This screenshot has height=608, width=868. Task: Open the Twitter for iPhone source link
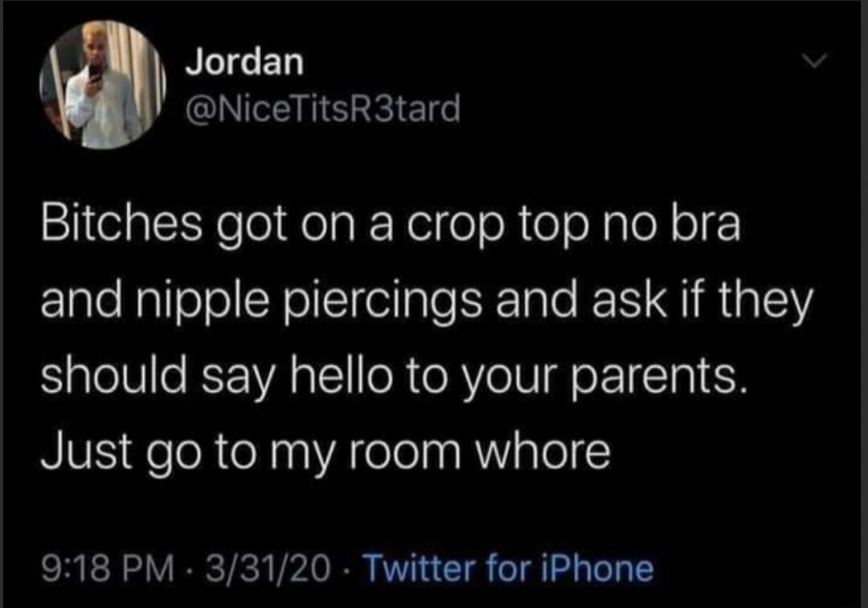tap(507, 569)
